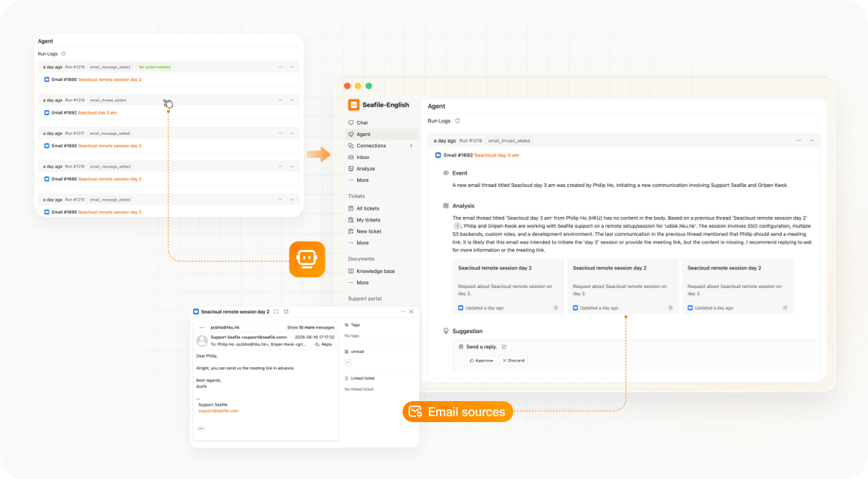This screenshot has height=479, width=868.
Task: Expand the quoted text ellipsis in the email body
Action: pyautogui.click(x=201, y=429)
